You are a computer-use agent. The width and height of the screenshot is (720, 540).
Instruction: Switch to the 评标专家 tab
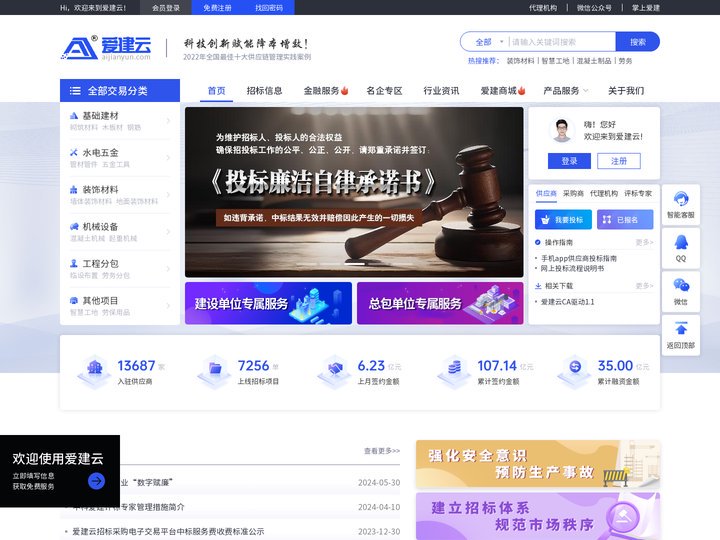[638, 193]
